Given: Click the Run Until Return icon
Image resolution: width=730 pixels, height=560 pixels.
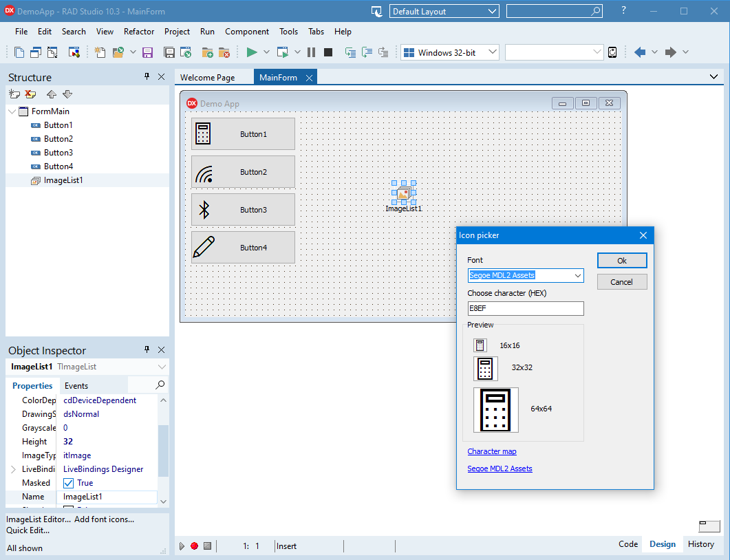Looking at the screenshot, I should tap(383, 52).
